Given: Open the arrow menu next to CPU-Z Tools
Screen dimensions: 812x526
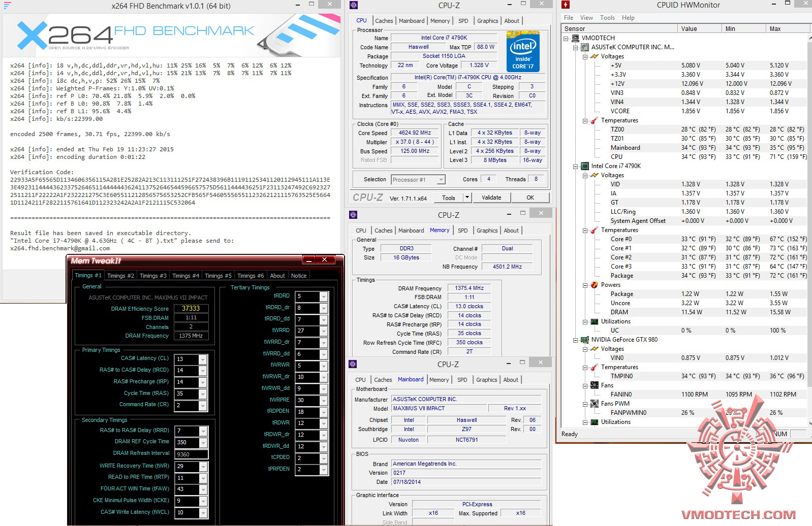Looking at the screenshot, I should click(x=467, y=198).
